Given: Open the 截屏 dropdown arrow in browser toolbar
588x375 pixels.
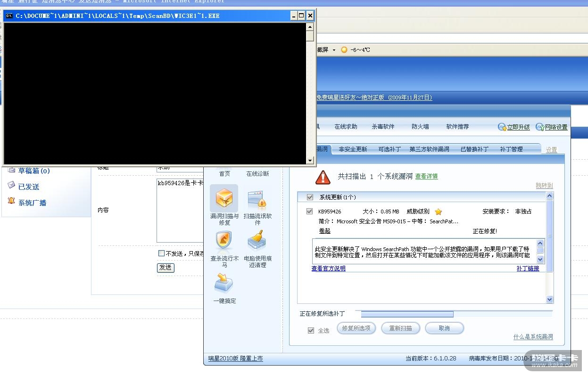Looking at the screenshot, I should 334,50.
